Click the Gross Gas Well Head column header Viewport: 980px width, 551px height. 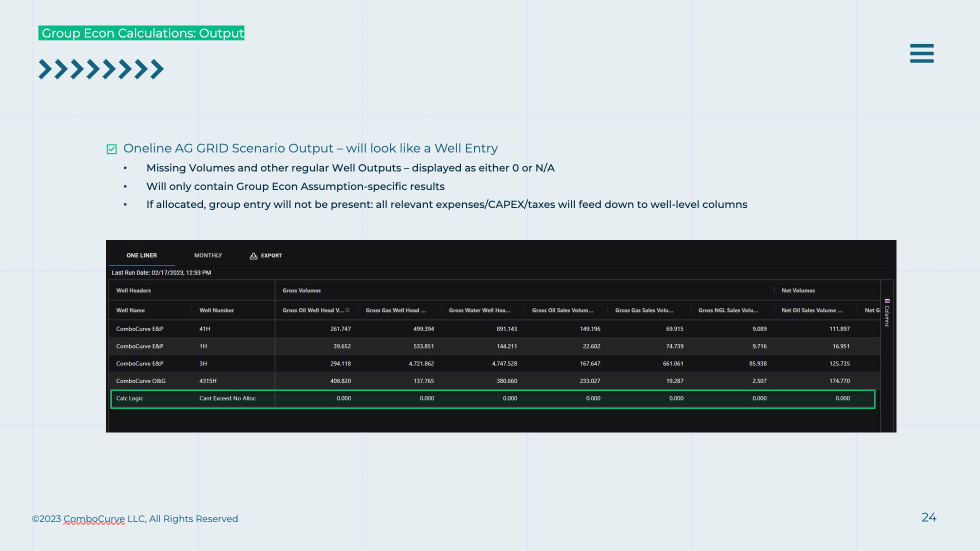[395, 310]
